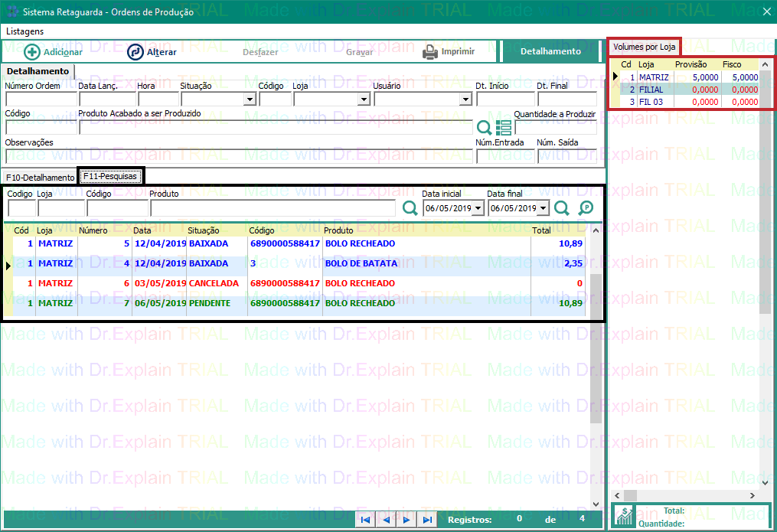
Task: Click scroll down arrow in Volumes panel
Action: pyautogui.click(x=765, y=482)
